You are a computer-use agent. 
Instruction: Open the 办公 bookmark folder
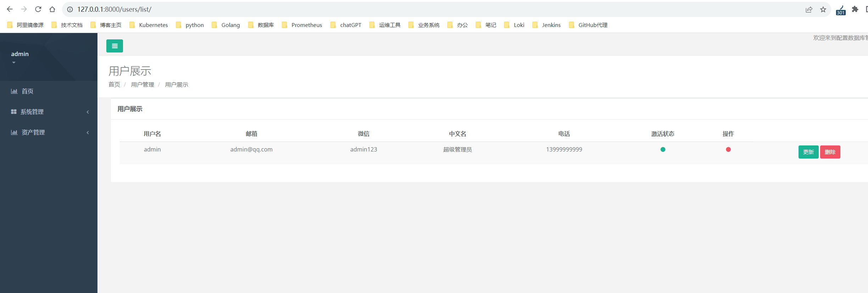458,25
